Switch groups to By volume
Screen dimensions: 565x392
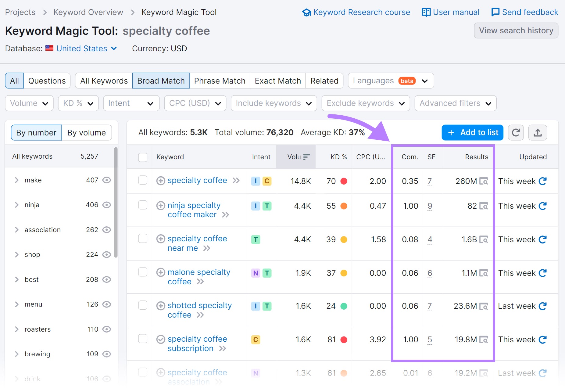click(87, 133)
